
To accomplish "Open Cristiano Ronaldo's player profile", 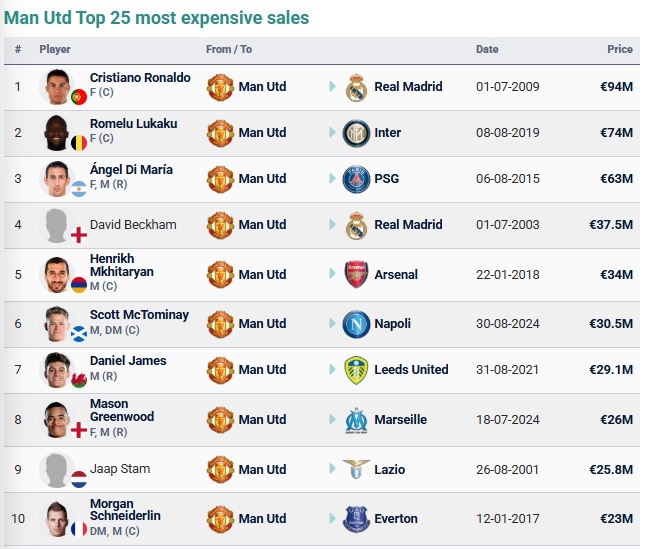I will click(x=139, y=78).
